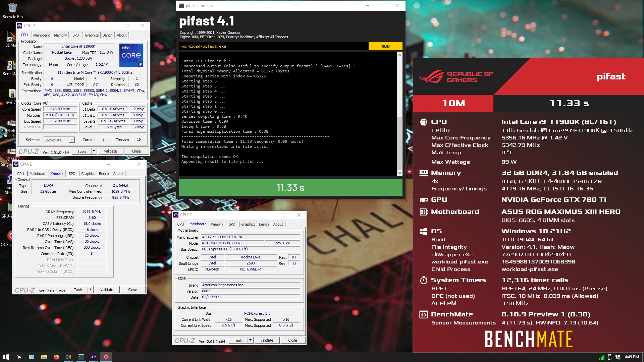Open About tab in top CPU-Z window
Image resolution: width=644 pixels, height=362 pixels.
(122, 35)
